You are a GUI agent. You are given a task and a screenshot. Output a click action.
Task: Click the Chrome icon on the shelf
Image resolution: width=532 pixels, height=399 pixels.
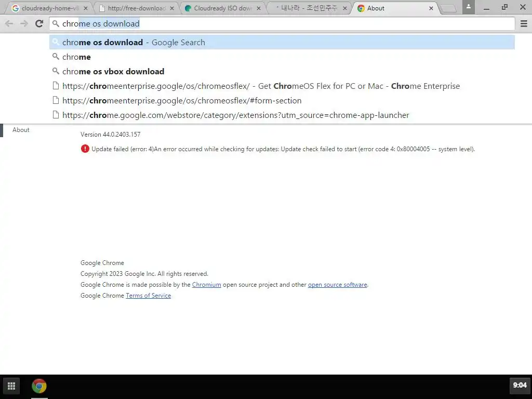tap(39, 386)
